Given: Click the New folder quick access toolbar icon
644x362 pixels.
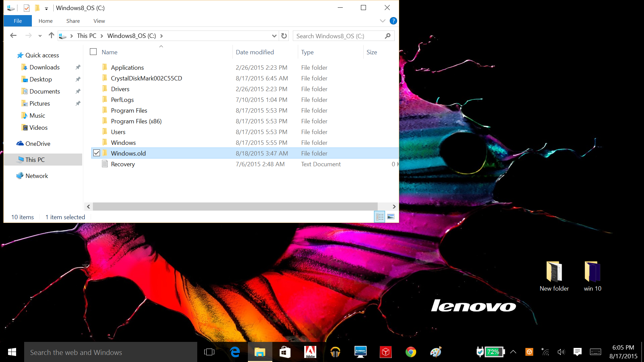Looking at the screenshot, I should pyautogui.click(x=37, y=8).
